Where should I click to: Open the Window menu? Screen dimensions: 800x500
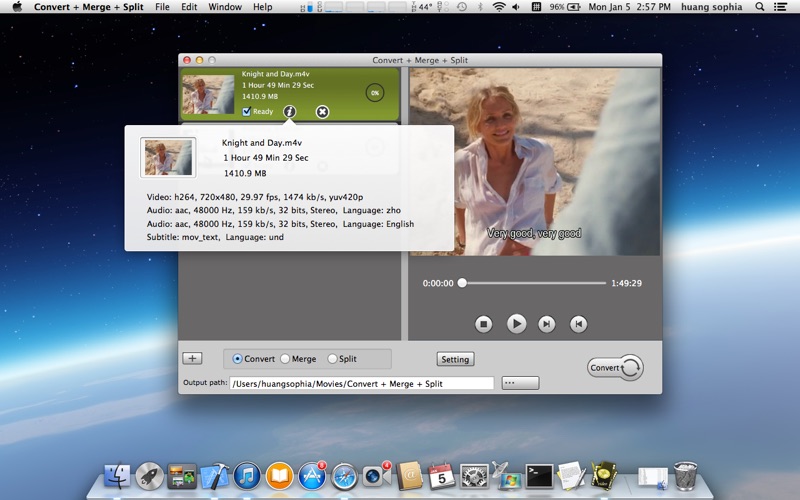click(x=225, y=7)
